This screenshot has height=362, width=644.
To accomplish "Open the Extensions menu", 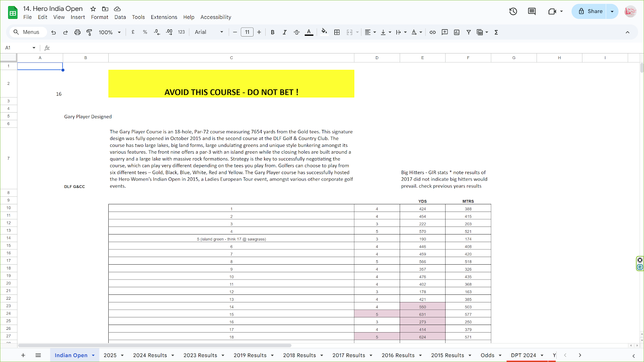I will click(x=164, y=17).
